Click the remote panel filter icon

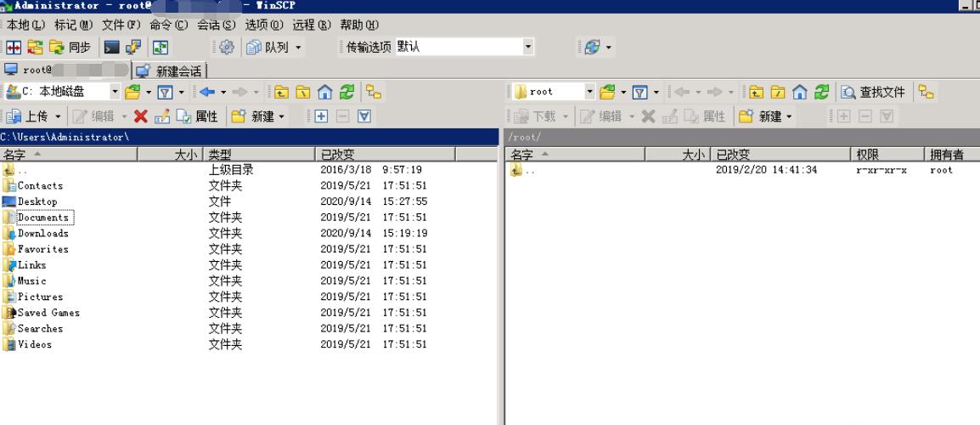pos(640,93)
